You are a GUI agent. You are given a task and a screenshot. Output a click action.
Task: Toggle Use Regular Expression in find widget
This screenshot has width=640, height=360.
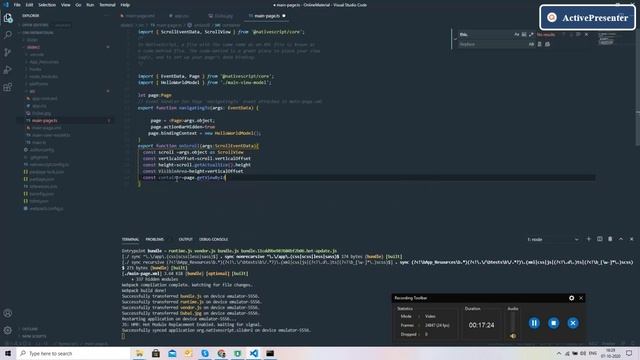[x=531, y=35]
